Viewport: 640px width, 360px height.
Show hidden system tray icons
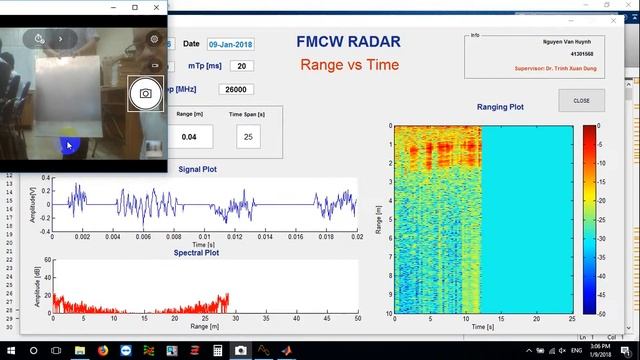coord(529,351)
